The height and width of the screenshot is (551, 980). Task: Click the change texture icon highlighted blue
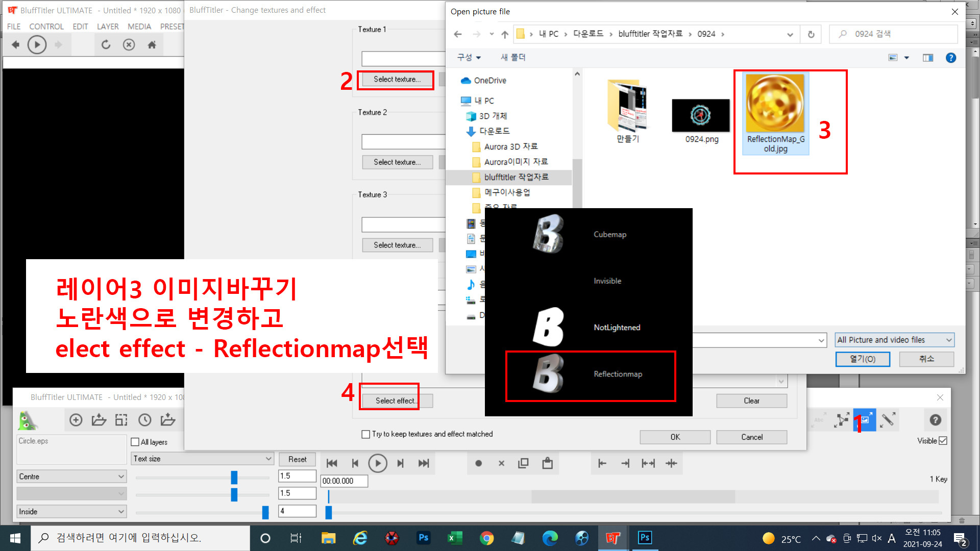[x=865, y=420]
